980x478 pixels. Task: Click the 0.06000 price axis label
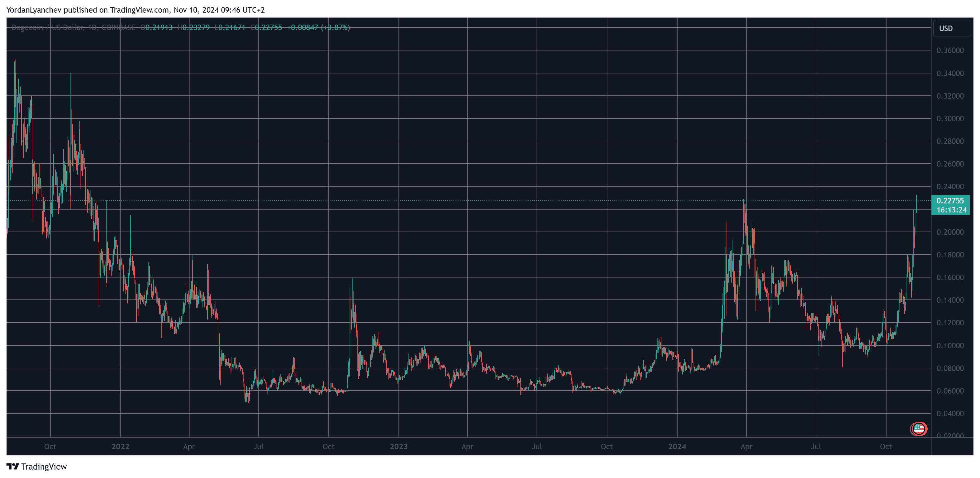coord(950,391)
